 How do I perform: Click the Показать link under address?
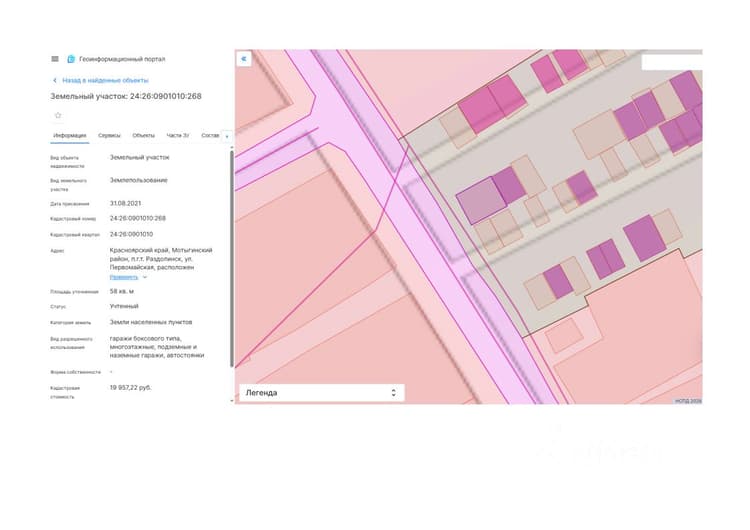click(124, 277)
